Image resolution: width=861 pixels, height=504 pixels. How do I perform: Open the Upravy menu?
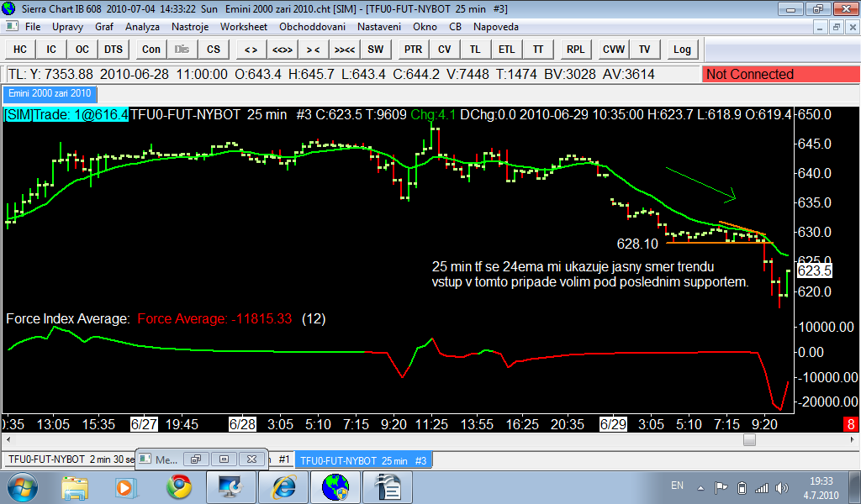coord(67,27)
